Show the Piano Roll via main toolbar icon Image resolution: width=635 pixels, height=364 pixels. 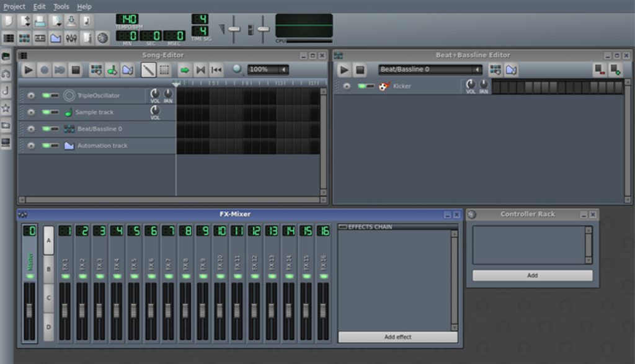(40, 38)
